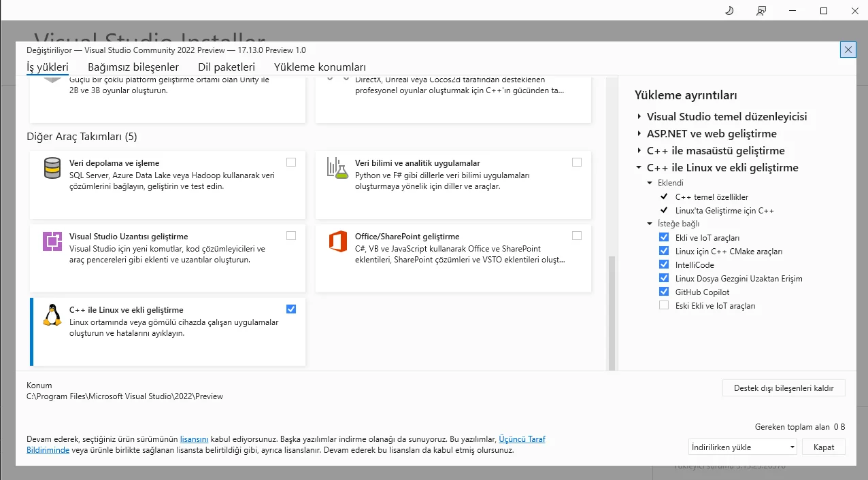Click the Office/SharePoint geliştirme card title

(x=407, y=237)
